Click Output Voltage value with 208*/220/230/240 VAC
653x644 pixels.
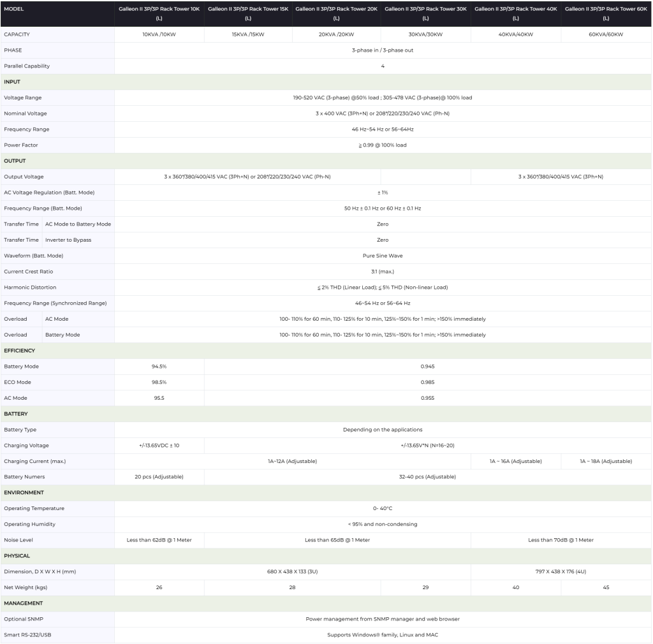click(247, 177)
